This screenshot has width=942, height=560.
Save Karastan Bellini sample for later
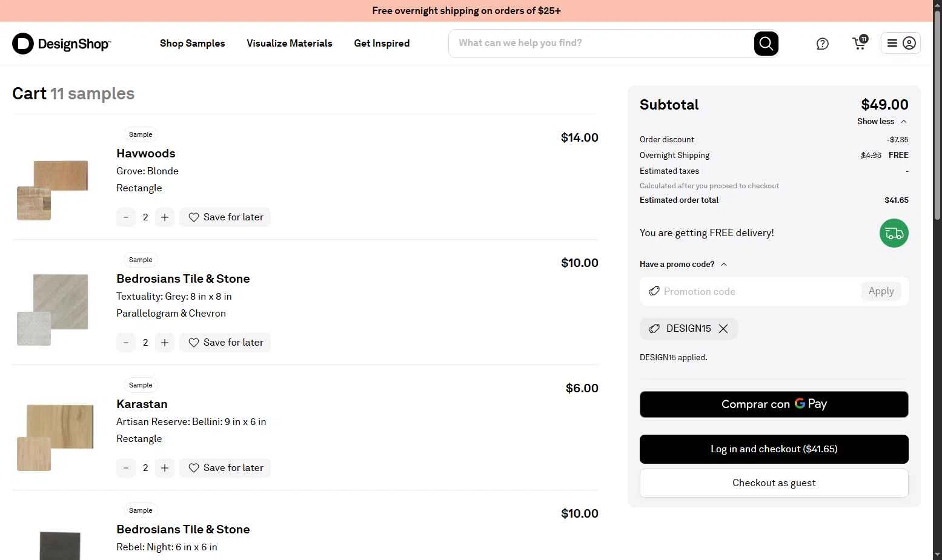pos(225,468)
